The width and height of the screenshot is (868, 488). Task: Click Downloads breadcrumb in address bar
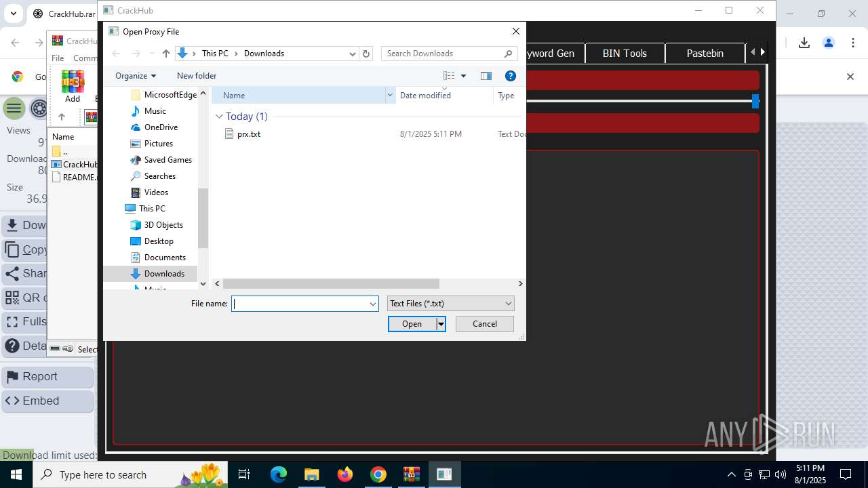pyautogui.click(x=264, y=54)
